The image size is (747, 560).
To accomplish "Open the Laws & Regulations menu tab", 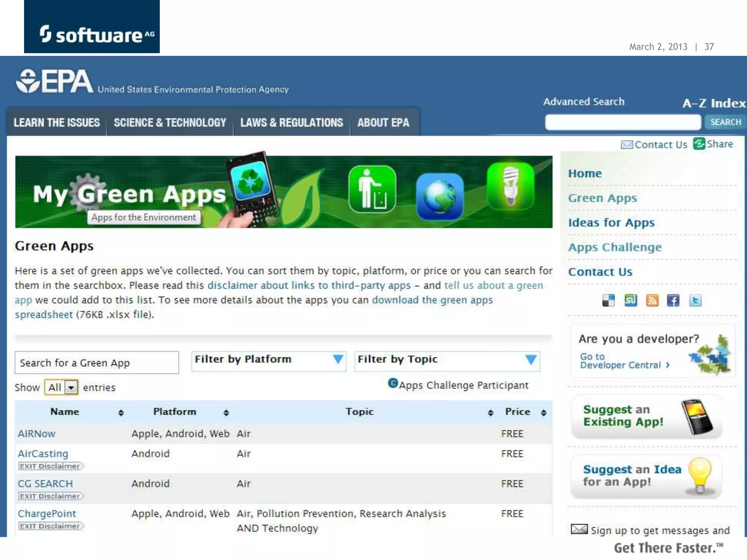I will [x=291, y=123].
